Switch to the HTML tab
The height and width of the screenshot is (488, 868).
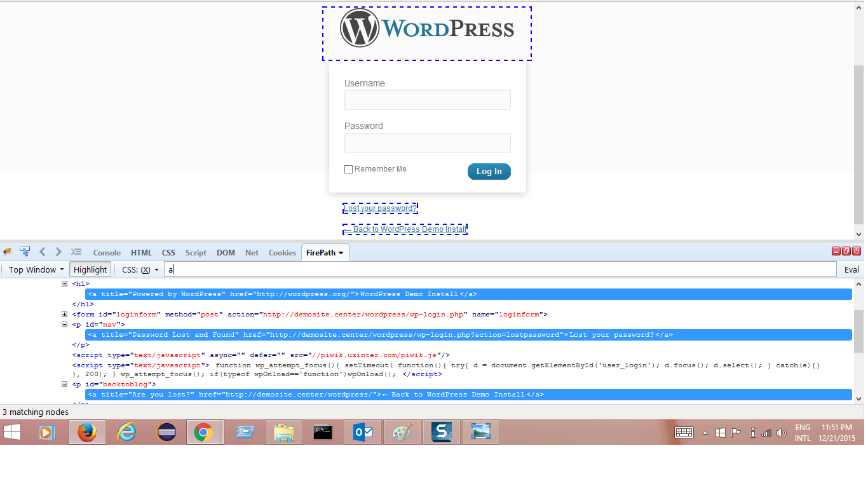141,252
